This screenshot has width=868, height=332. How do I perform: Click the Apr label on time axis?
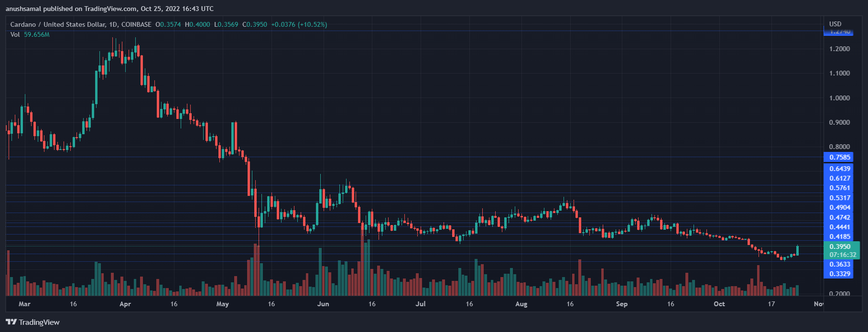click(x=125, y=304)
